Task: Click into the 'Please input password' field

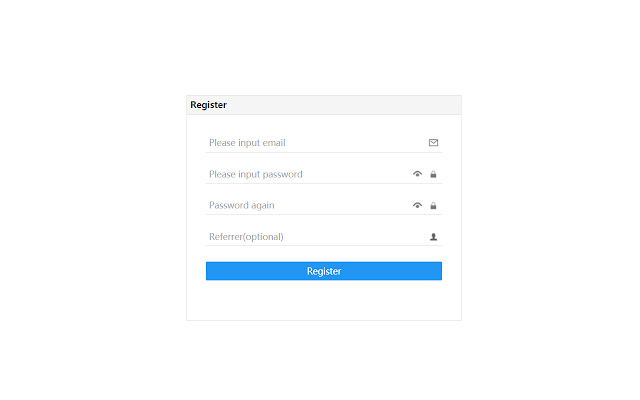Action: tap(350, 175)
